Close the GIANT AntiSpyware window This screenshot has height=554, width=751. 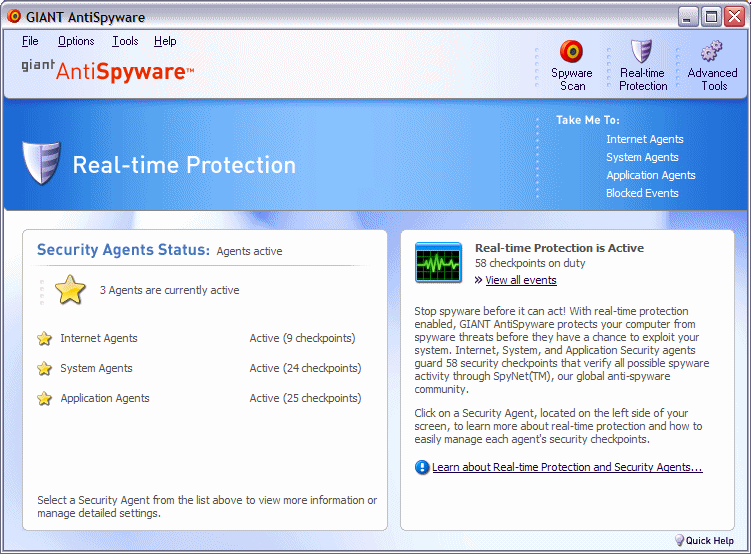click(x=734, y=17)
